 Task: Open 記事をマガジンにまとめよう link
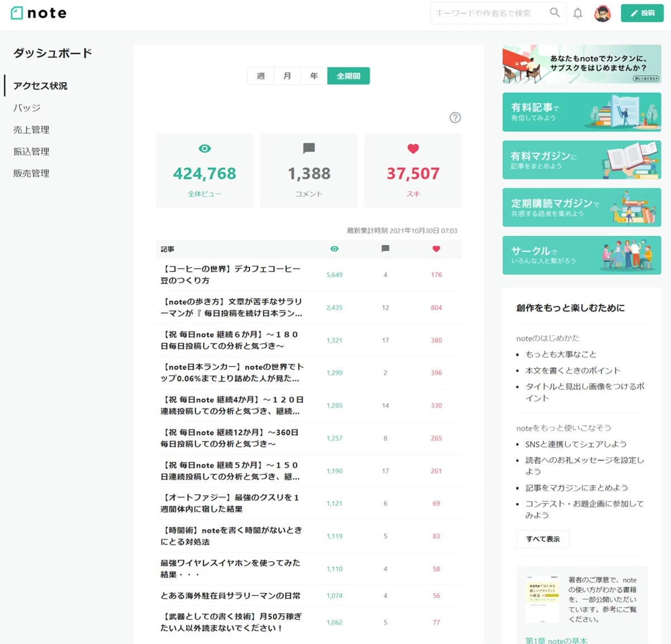[x=577, y=488]
